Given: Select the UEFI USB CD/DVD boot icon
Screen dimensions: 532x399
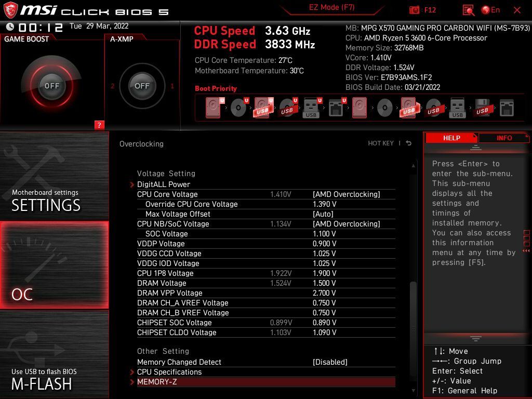Looking at the screenshot, I should pyautogui.click(x=288, y=108).
